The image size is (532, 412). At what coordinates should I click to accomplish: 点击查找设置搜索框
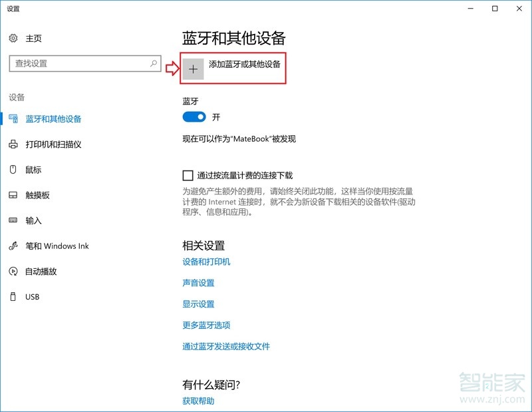pos(84,64)
